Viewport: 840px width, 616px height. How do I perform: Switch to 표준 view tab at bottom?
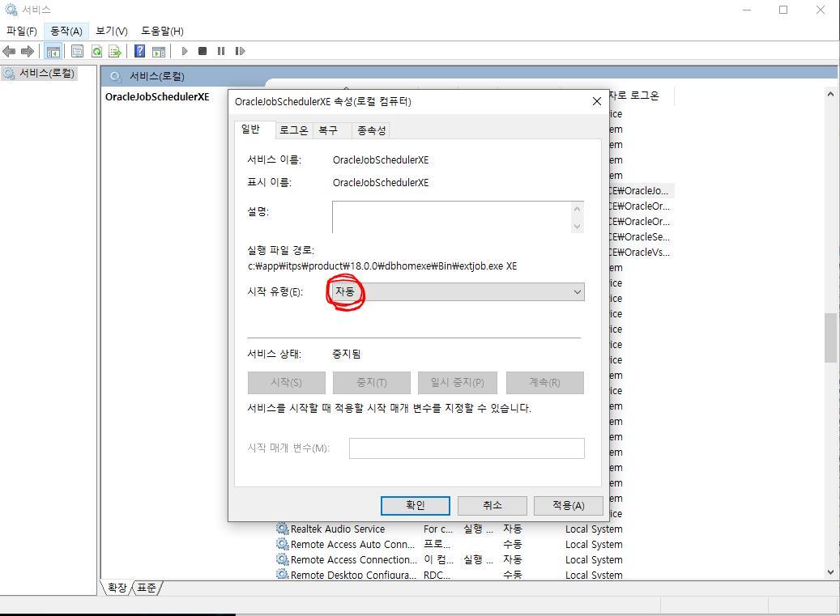click(147, 588)
